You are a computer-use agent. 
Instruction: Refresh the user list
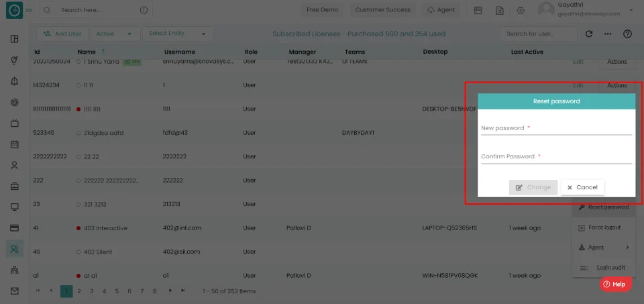pyautogui.click(x=588, y=34)
